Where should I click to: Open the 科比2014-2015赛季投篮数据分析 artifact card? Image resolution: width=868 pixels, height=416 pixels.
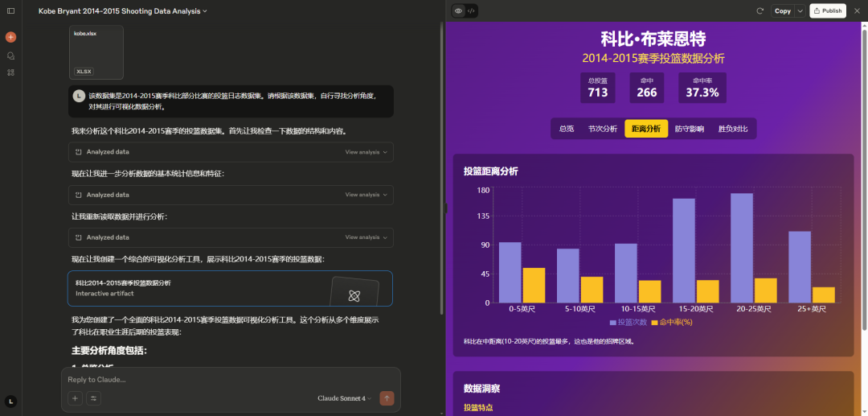pyautogui.click(x=231, y=288)
